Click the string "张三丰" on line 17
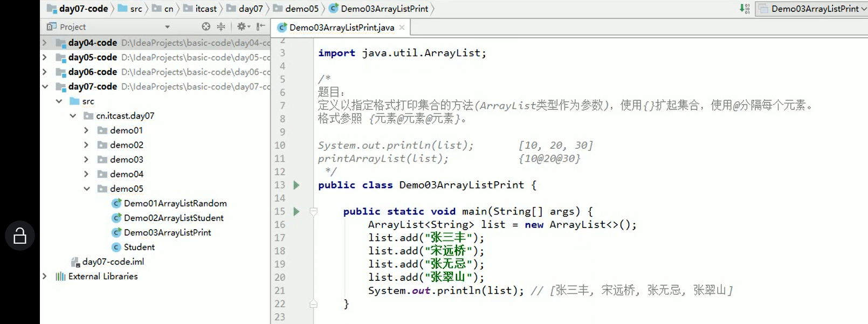This screenshot has height=324, width=868. click(x=449, y=238)
